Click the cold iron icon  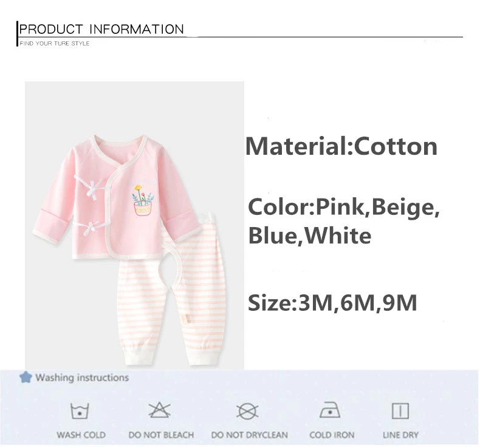click(x=330, y=410)
